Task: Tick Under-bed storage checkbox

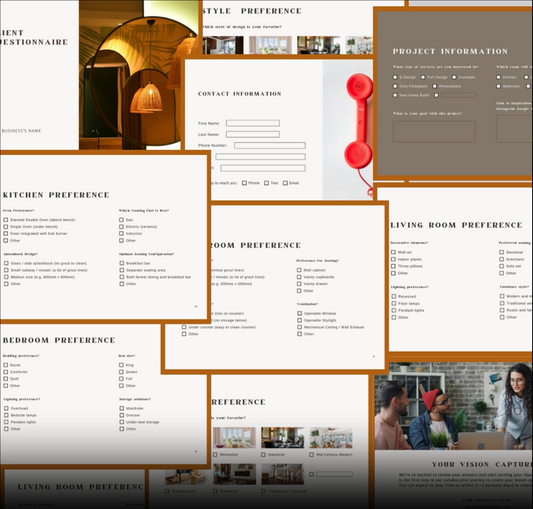Action: click(x=122, y=422)
